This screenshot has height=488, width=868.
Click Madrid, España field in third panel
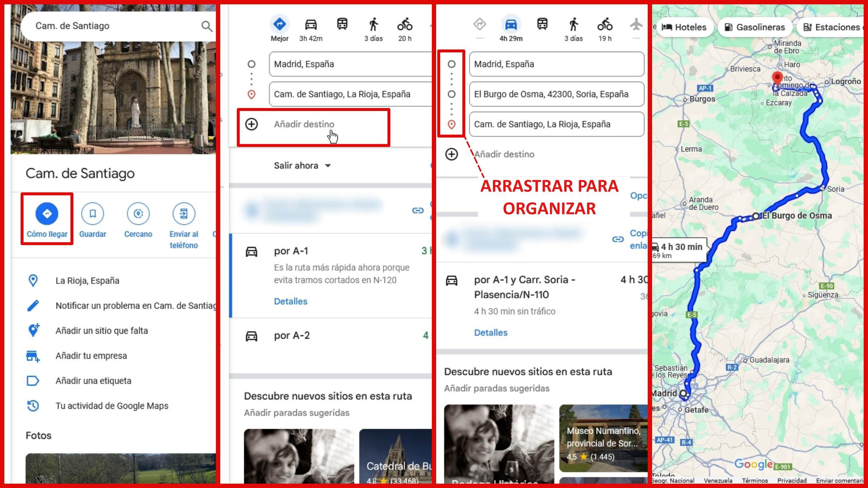click(557, 64)
